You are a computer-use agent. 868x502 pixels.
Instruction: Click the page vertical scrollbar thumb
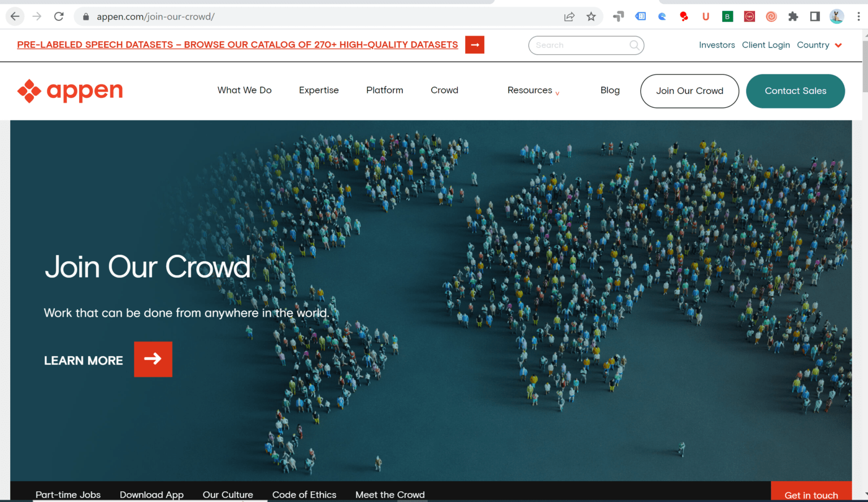865,66
